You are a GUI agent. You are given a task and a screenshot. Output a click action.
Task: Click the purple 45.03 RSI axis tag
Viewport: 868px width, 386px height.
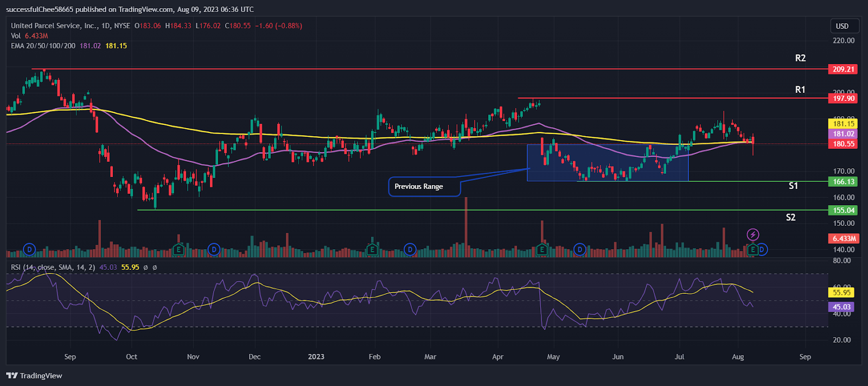coord(842,307)
